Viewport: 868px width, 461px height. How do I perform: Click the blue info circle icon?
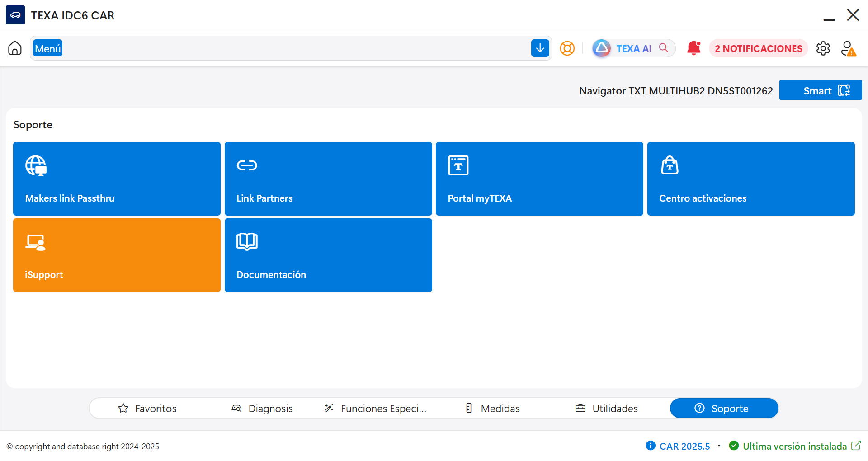click(x=651, y=446)
